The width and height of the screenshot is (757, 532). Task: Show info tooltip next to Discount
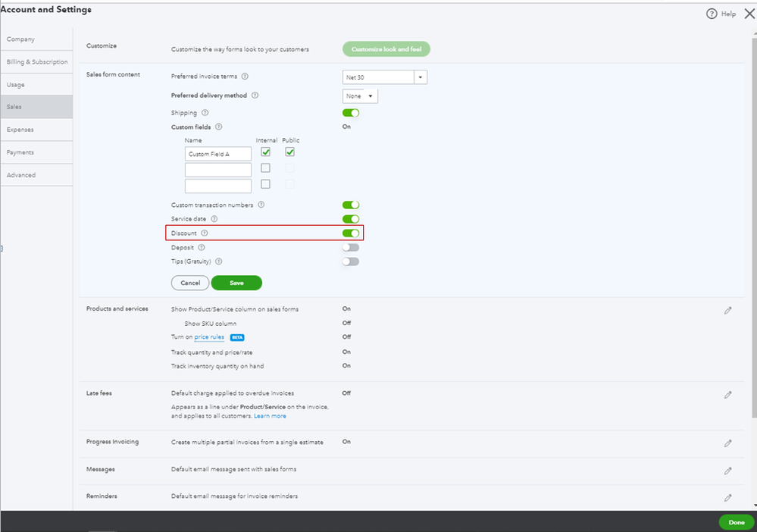tap(205, 233)
